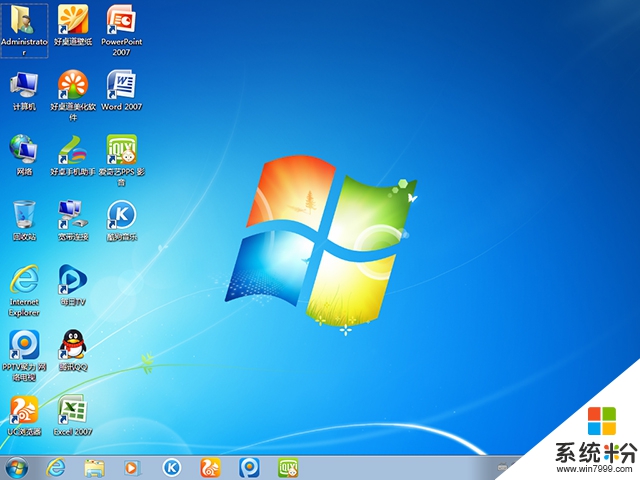Open PowerPoint 2007 desktop shortcut
The height and width of the screenshot is (480, 640).
pyautogui.click(x=120, y=20)
